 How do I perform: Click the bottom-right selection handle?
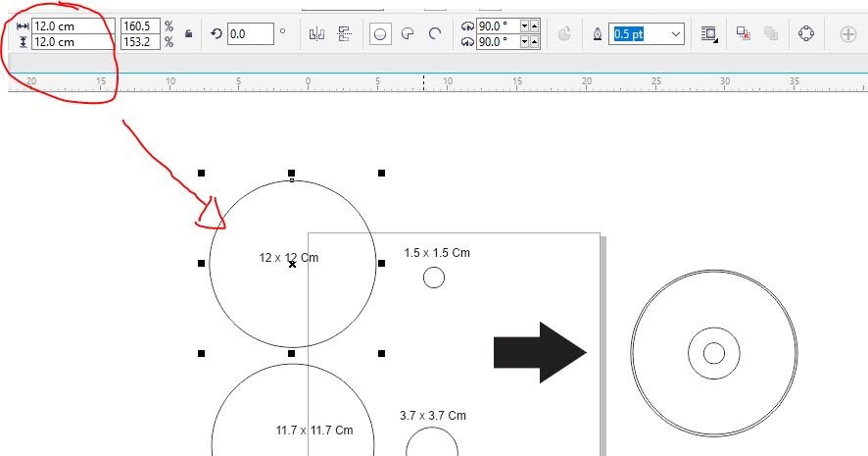click(381, 353)
